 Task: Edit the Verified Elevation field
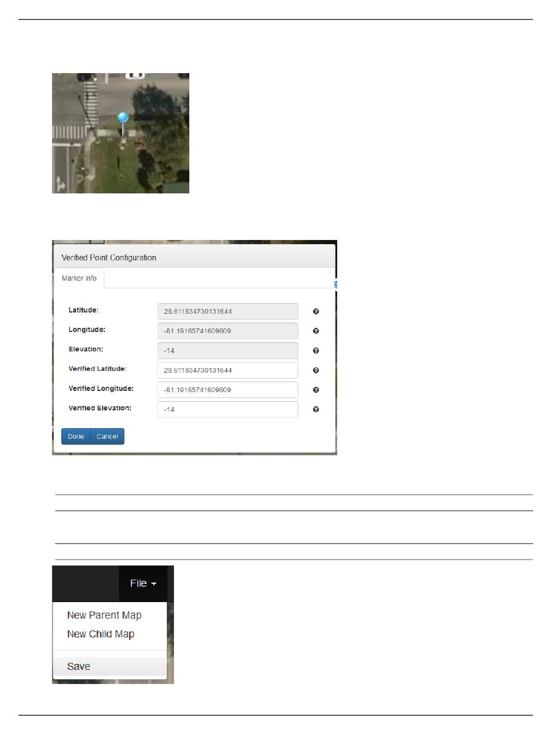[228, 409]
